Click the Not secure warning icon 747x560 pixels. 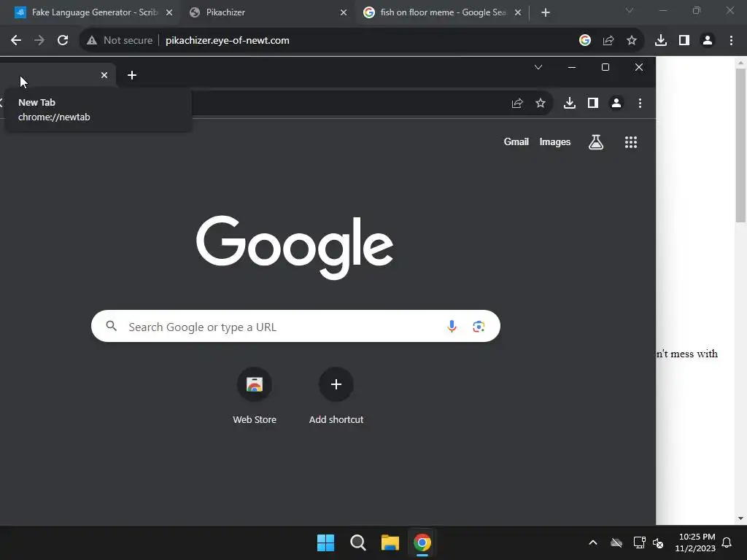point(92,41)
